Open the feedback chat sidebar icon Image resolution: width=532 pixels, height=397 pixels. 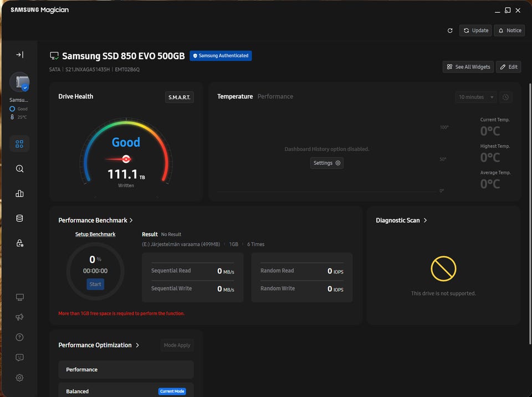point(20,357)
